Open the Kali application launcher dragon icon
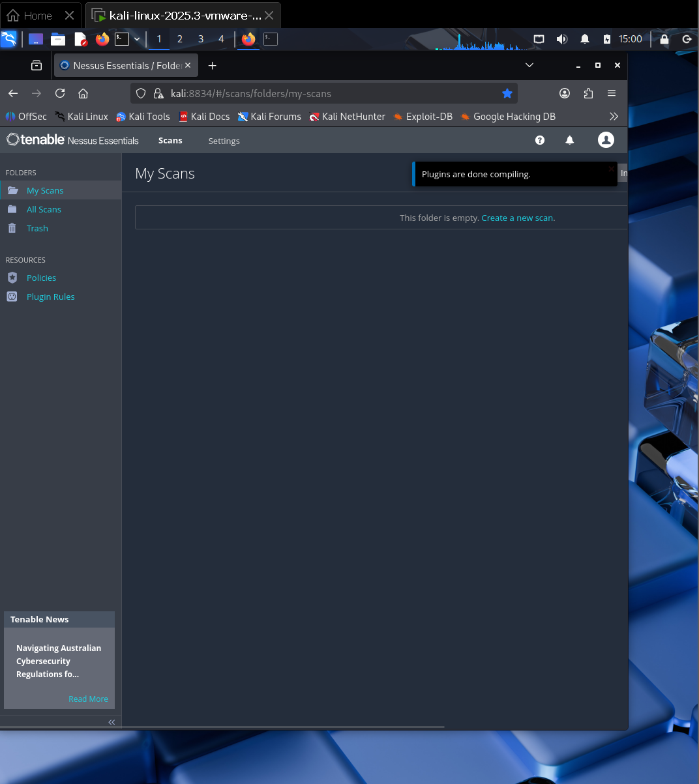The height and width of the screenshot is (784, 699). click(8, 38)
